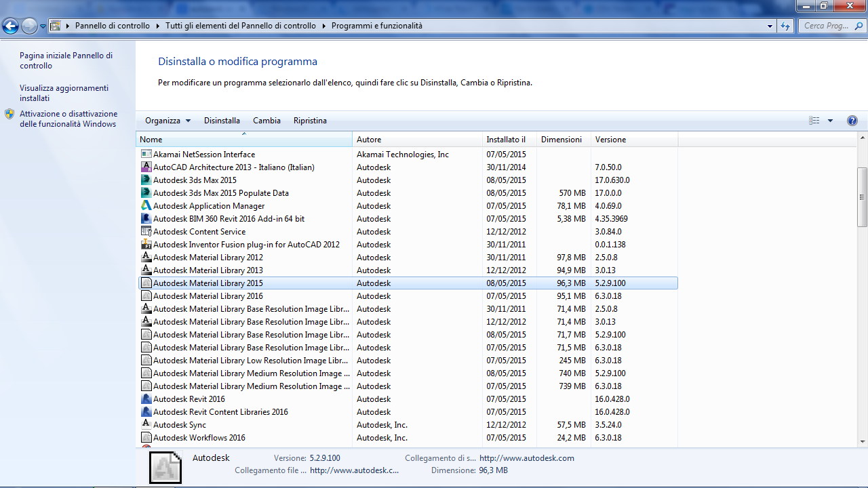Click the Autodesk 3ds Max 2015 icon
The image size is (868, 488).
click(x=146, y=180)
